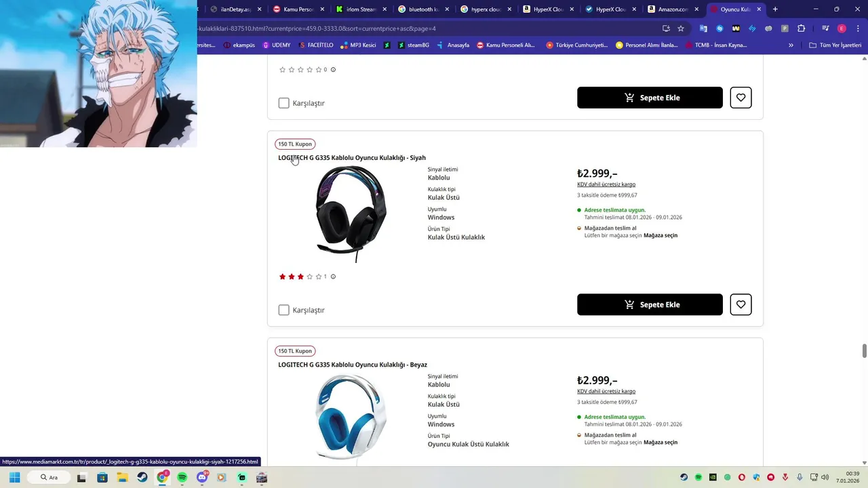
Task: Open File Explorer from the taskbar
Action: click(x=122, y=477)
